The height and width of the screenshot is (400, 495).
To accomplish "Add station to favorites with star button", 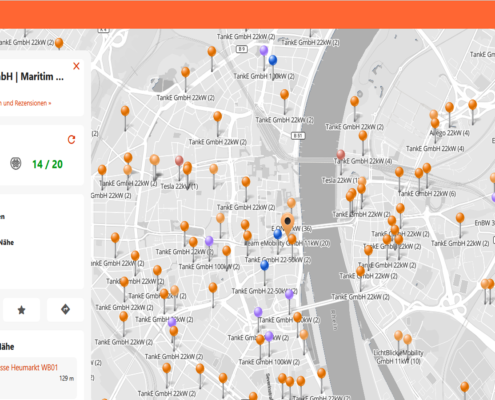I will pos(21,310).
